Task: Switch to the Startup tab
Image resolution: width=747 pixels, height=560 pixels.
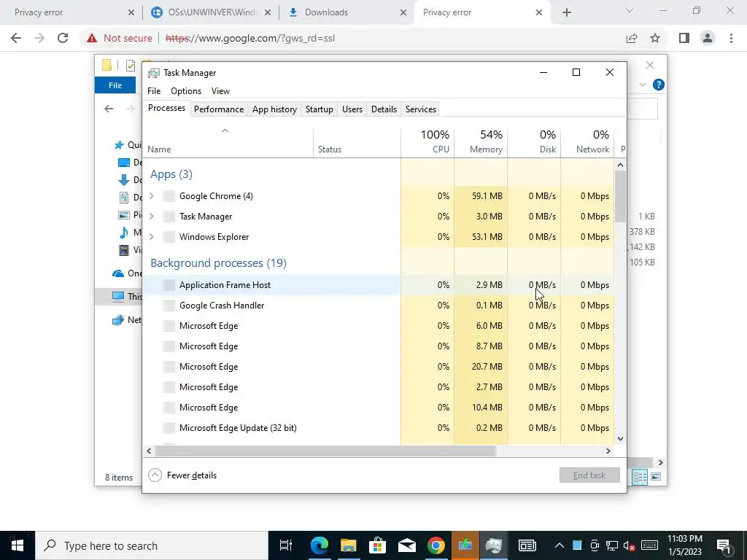Action: [320, 109]
